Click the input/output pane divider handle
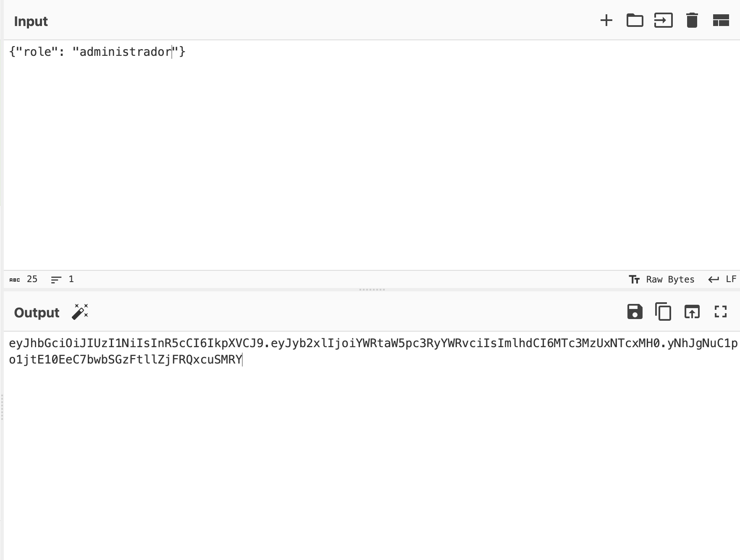This screenshot has width=740, height=560. click(372, 290)
